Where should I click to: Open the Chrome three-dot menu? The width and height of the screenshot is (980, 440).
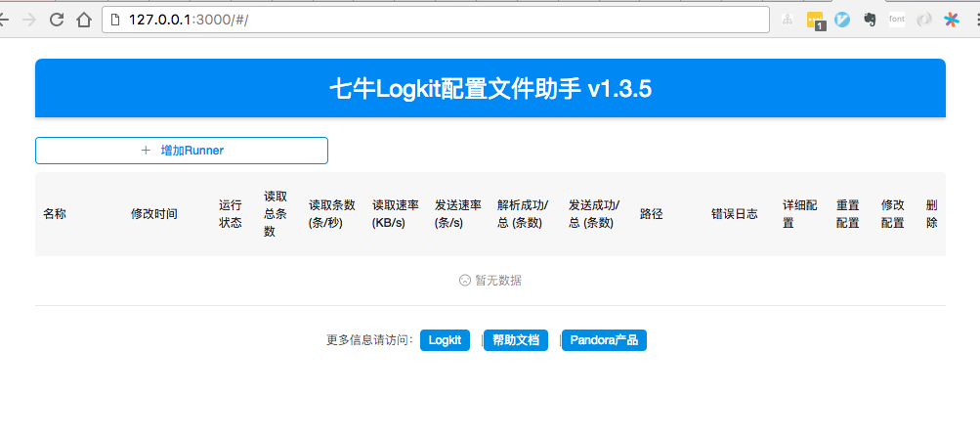(x=977, y=20)
